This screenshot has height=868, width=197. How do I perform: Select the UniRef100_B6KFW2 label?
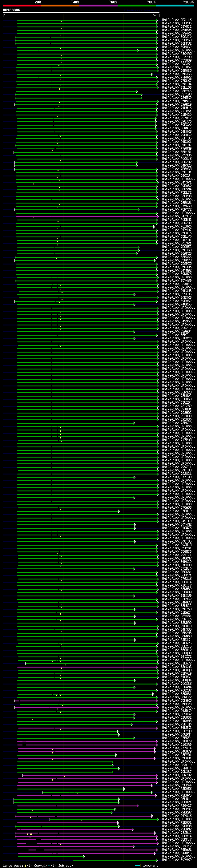coord(177,43)
